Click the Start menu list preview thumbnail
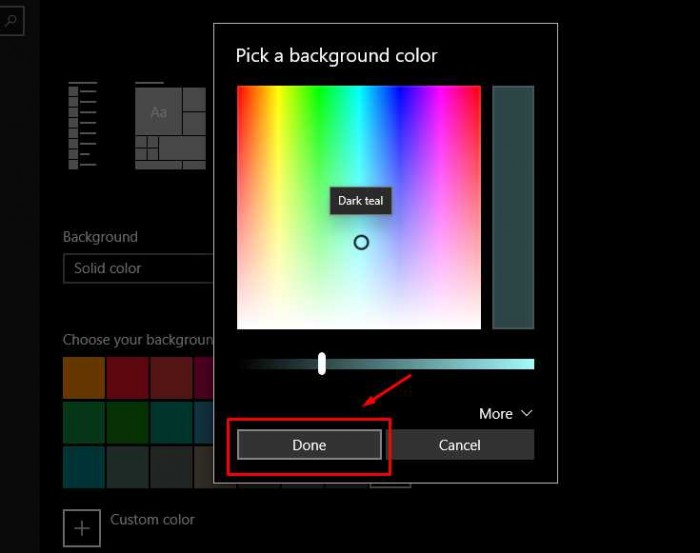 83,127
